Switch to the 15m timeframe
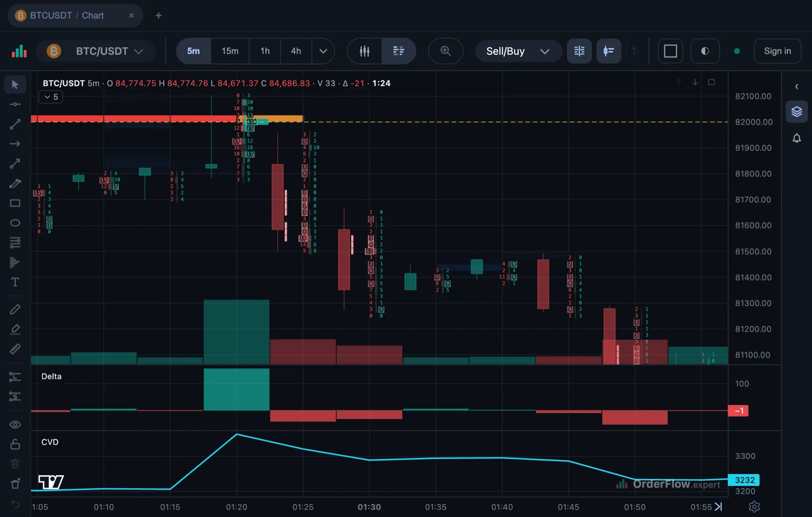The height and width of the screenshot is (517, 812). click(x=230, y=51)
